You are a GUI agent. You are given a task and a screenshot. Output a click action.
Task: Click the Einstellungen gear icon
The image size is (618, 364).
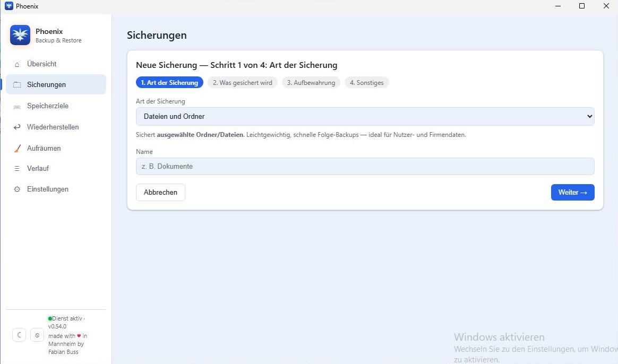[17, 189]
